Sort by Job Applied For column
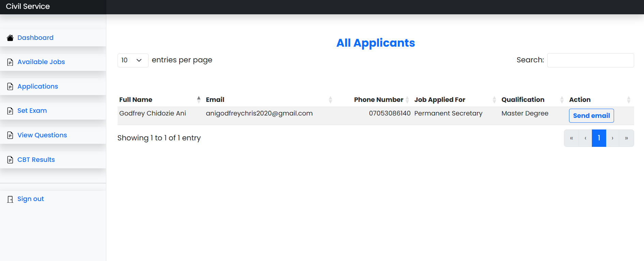 pyautogui.click(x=494, y=99)
